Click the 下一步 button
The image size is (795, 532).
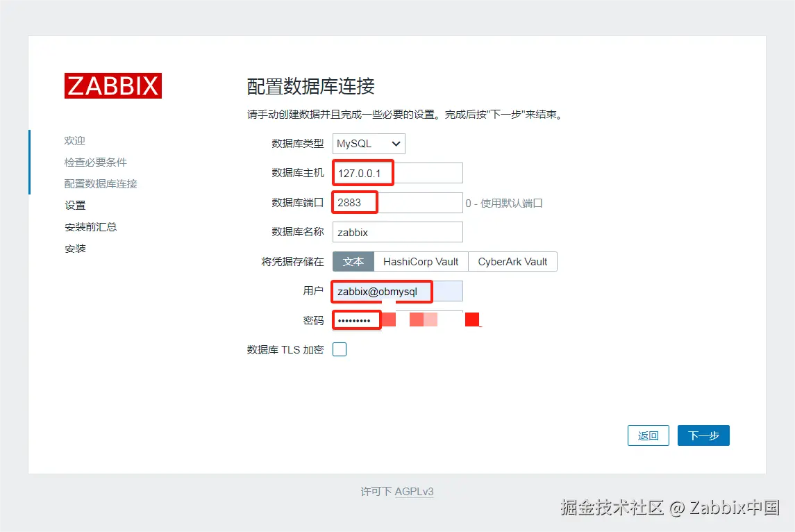703,435
